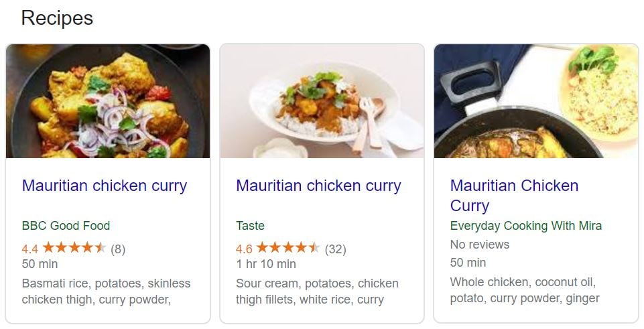Screen dimensions: 644x329
Task: Click the Taste curry bowl photo
Action: pos(322,101)
